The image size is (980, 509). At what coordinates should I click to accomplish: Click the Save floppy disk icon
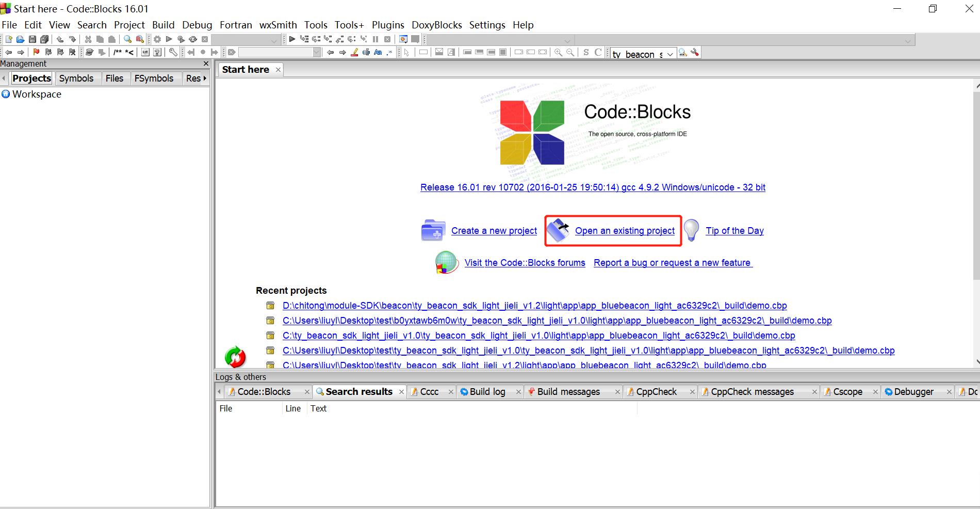32,39
